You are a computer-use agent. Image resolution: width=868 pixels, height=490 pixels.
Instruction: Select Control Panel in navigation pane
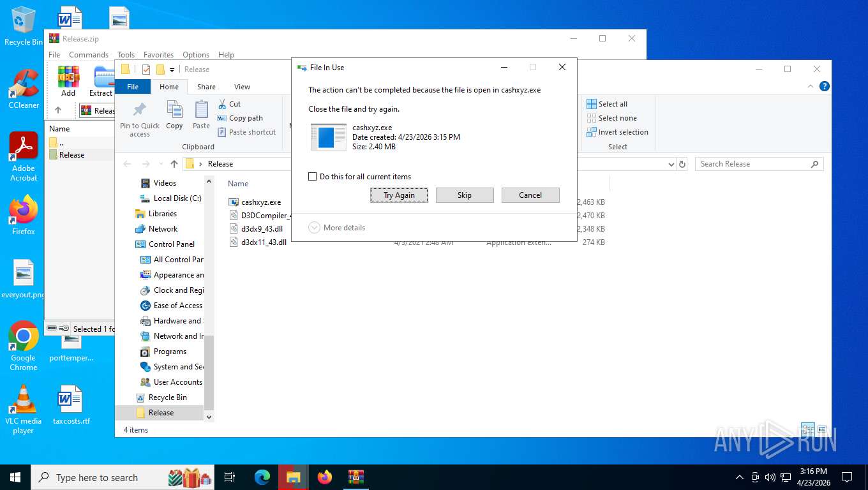click(x=171, y=244)
